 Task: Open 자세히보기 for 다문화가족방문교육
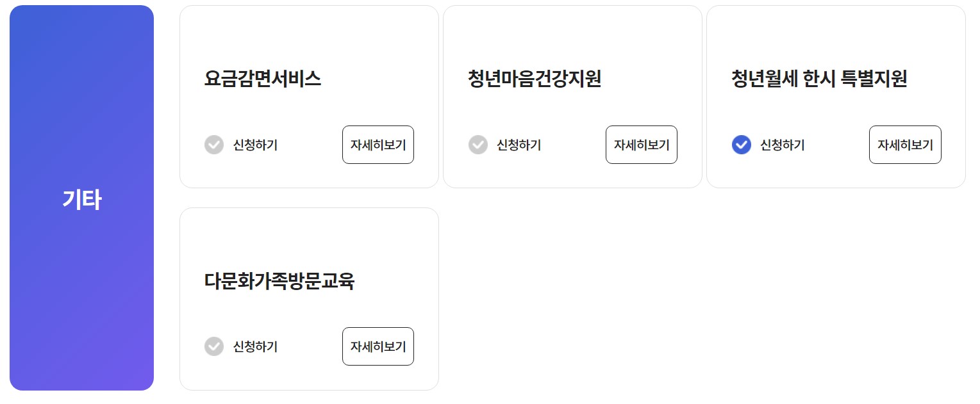(x=378, y=346)
